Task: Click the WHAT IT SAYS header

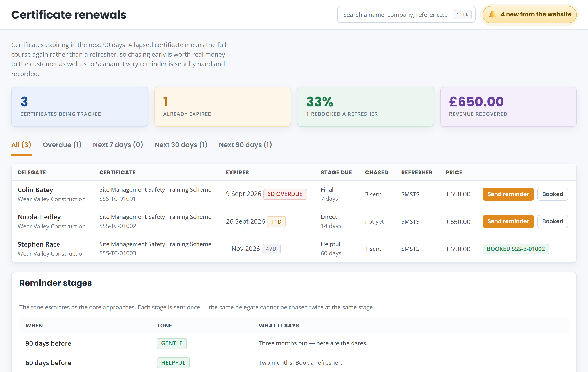Action: (x=279, y=325)
